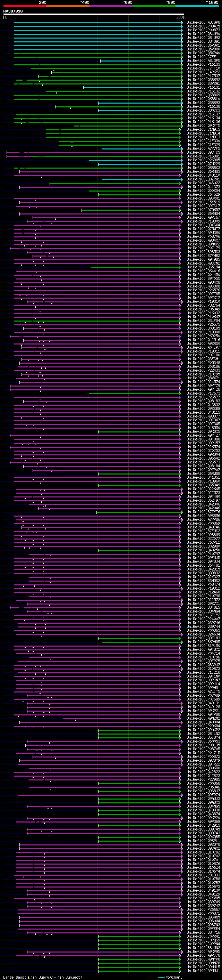Viewport: 222px width, 980px height.
Task: Click hit label UniRef100_A9NYP8
Action: (x=203, y=959)
